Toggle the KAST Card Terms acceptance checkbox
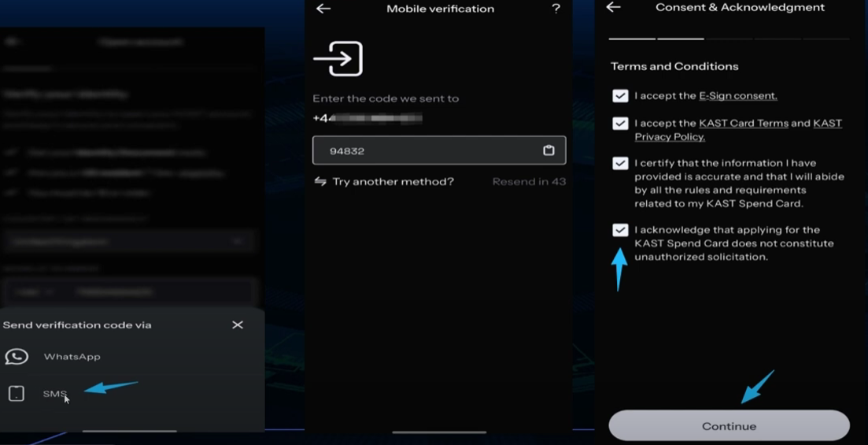The height and width of the screenshot is (445, 868). tap(620, 124)
